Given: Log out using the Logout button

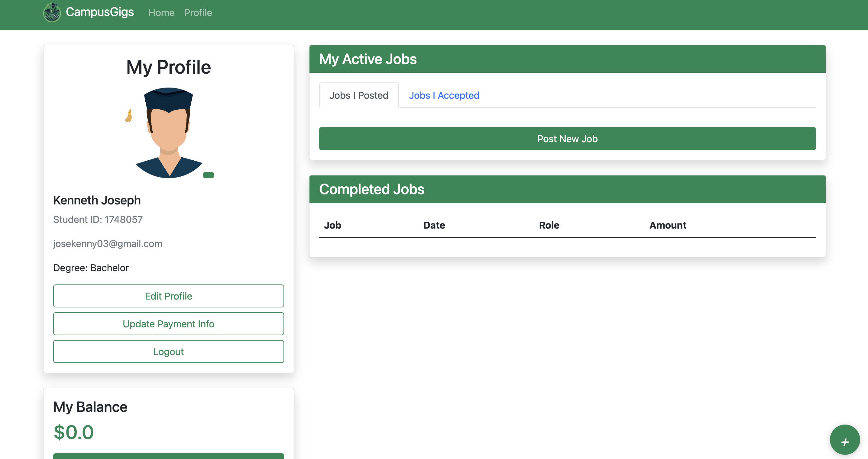Looking at the screenshot, I should point(168,351).
